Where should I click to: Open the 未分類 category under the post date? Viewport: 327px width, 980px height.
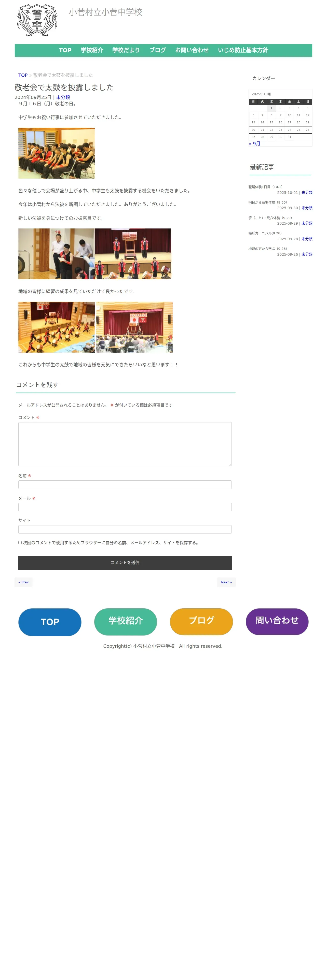[x=63, y=97]
